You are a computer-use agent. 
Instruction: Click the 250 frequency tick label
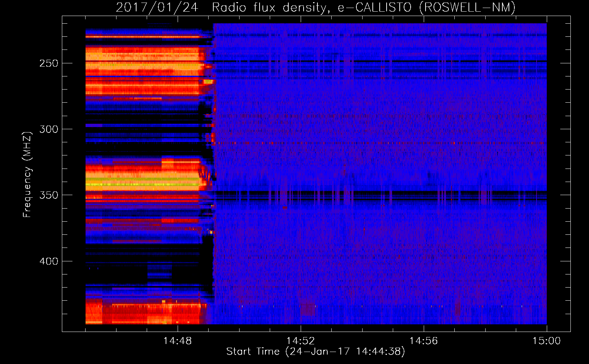(49, 63)
